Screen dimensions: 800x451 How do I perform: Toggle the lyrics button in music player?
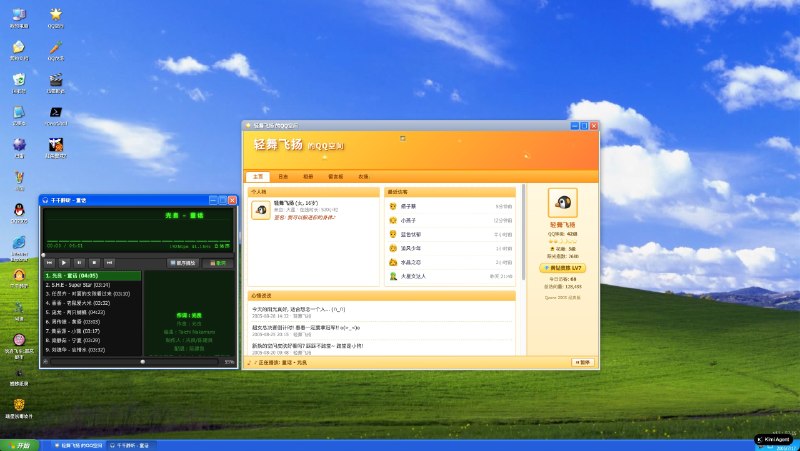pos(218,263)
